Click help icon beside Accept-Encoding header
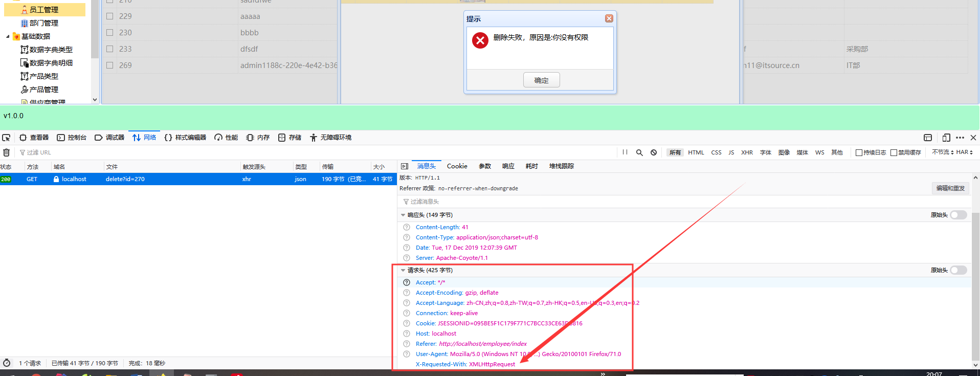Screen dimensions: 980x376 click(407, 293)
